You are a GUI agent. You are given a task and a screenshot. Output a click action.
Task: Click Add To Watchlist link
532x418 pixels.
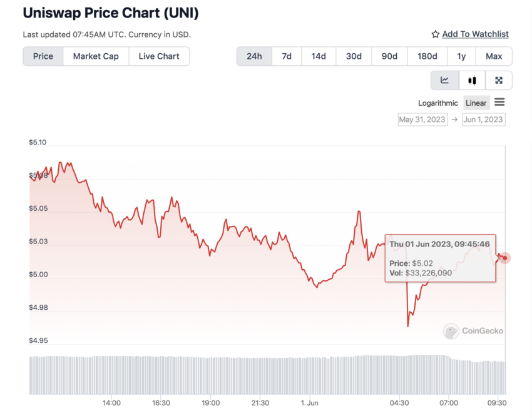pos(475,34)
